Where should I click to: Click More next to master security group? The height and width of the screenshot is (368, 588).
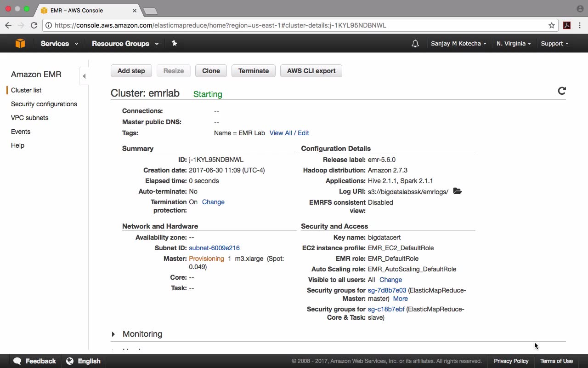(400, 299)
